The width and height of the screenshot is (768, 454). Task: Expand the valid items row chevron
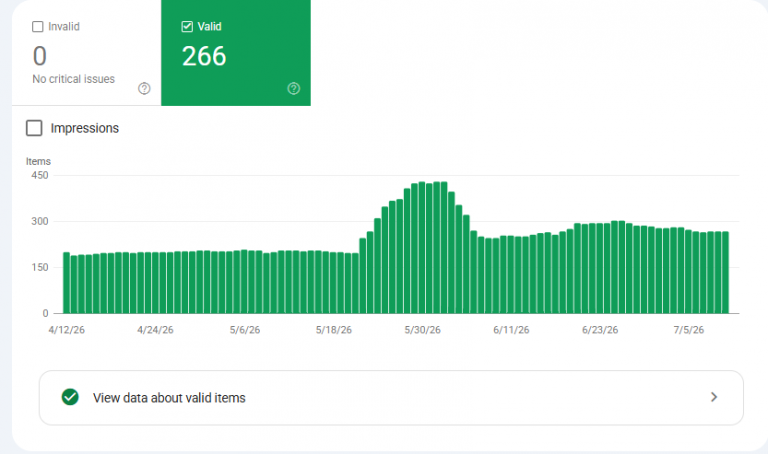(x=714, y=397)
